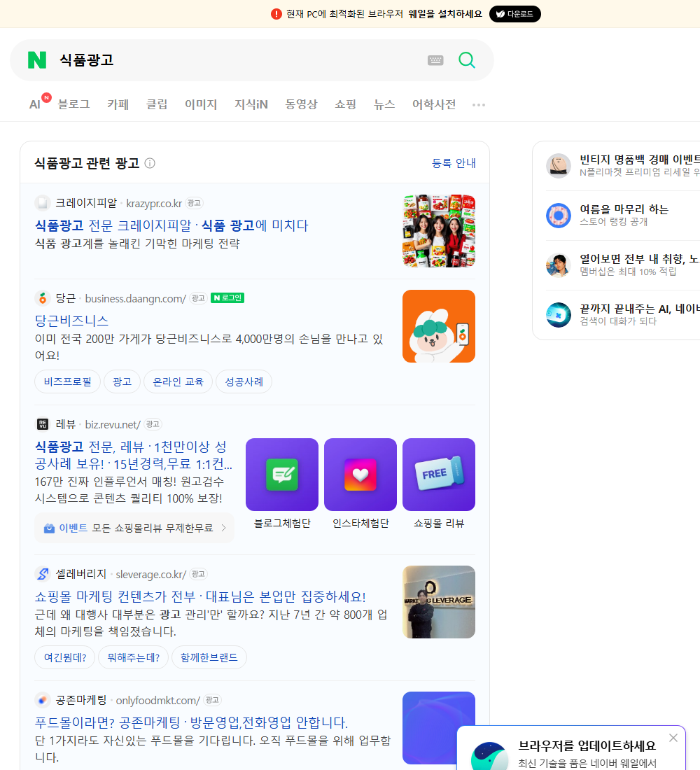Open the 셀레버리지 office photo thumbnail

coord(439,602)
